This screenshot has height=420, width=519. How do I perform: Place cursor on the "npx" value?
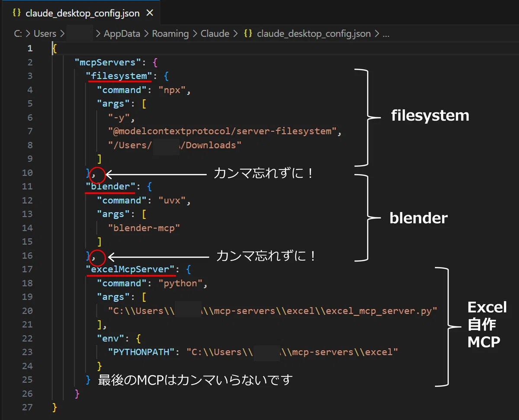click(173, 90)
